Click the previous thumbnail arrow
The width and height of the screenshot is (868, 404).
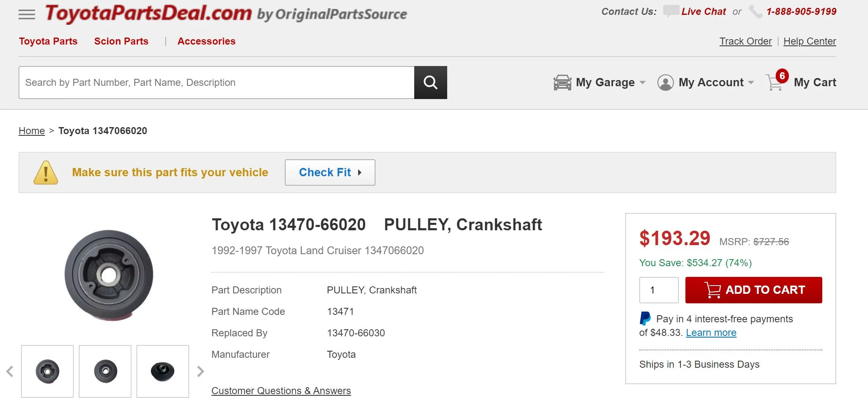(10, 371)
